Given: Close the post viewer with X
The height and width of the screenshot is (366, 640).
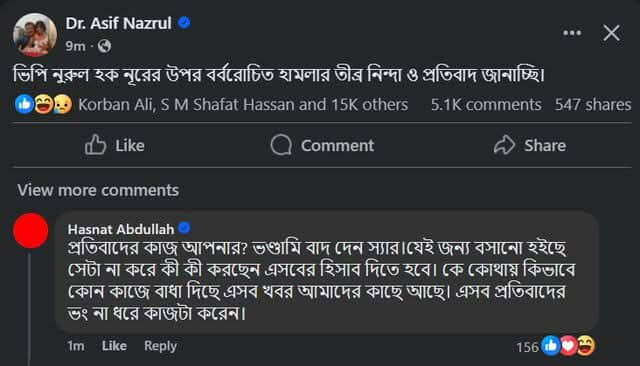Looking at the screenshot, I should [611, 33].
